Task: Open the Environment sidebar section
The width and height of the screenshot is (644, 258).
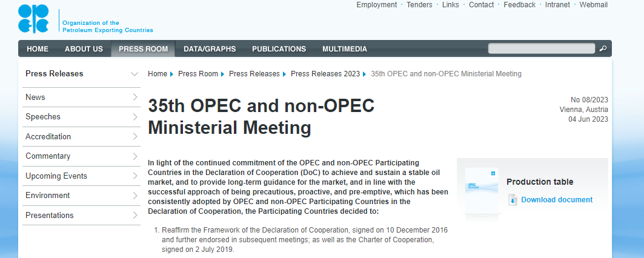Action: [47, 196]
